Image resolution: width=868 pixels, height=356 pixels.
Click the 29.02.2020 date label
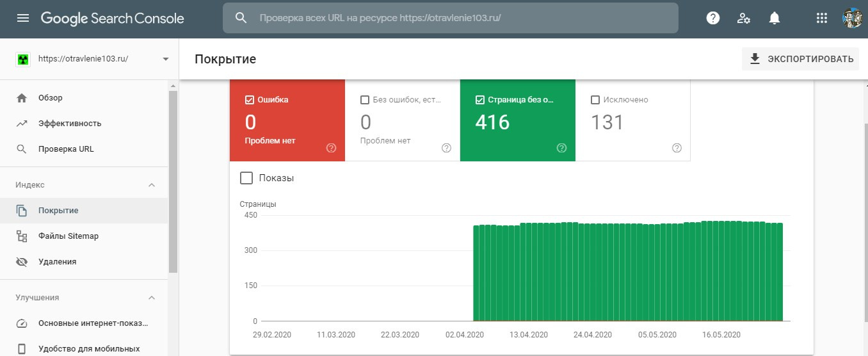pos(272,335)
